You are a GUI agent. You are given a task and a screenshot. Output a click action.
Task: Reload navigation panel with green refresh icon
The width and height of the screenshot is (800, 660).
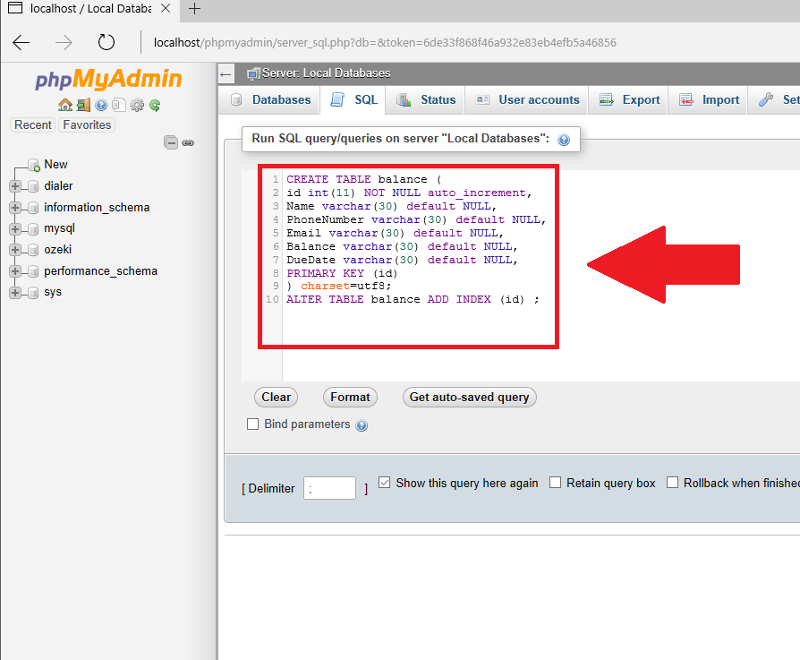155,105
